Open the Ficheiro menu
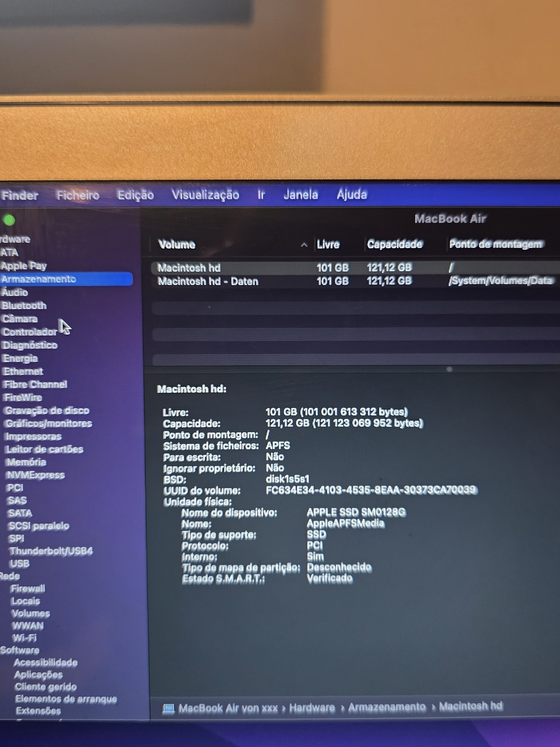This screenshot has height=747, width=560. click(x=78, y=195)
